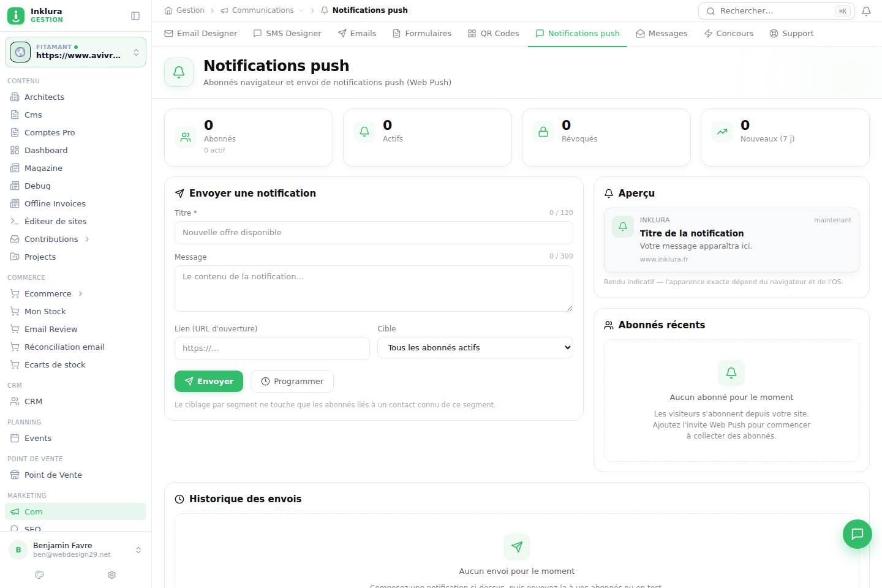The image size is (882, 588).
Task: Open the floating chat bubble button
Action: point(857,534)
